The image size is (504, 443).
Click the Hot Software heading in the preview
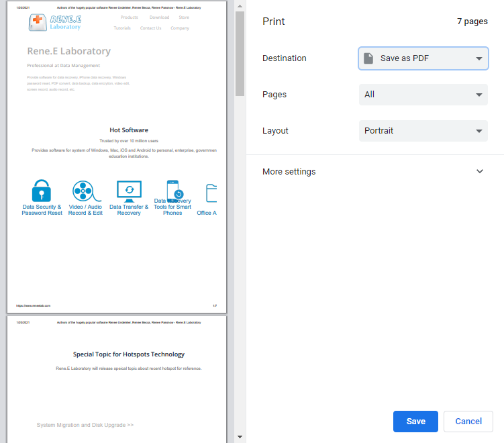(x=129, y=130)
